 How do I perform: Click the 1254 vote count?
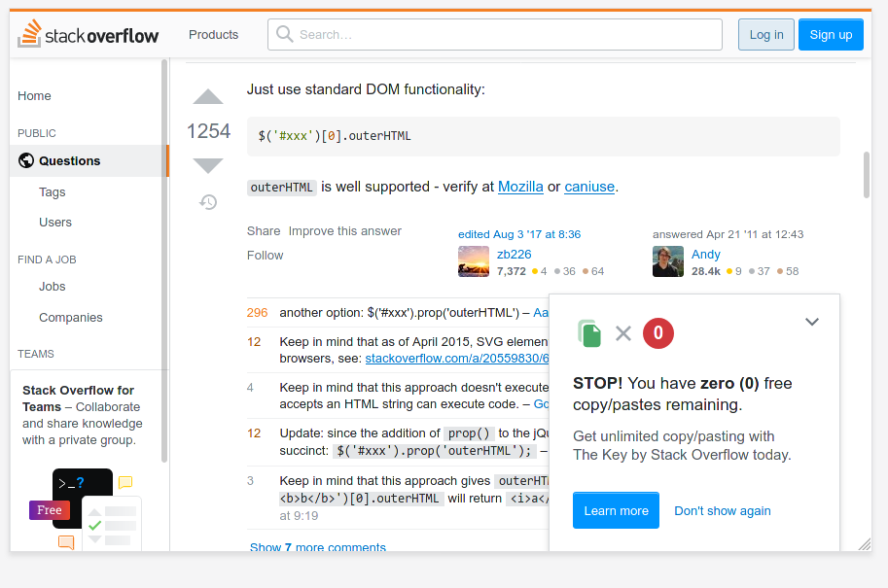(x=208, y=131)
